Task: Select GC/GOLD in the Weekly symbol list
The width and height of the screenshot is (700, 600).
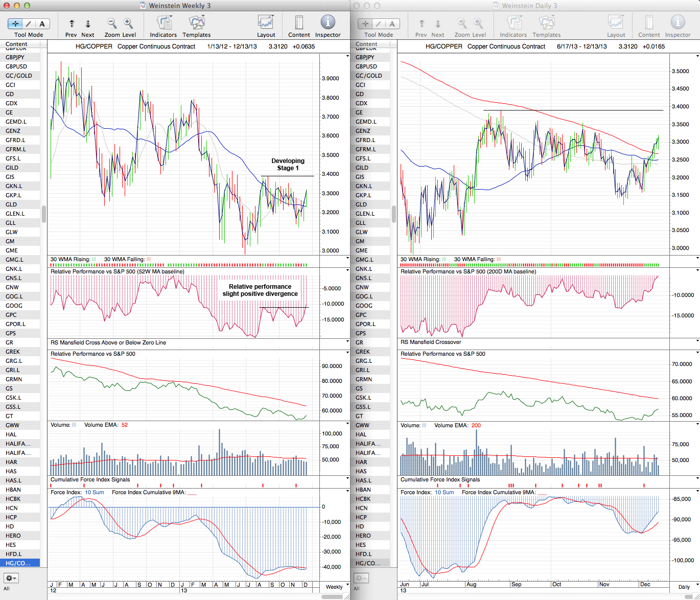Action: coord(19,76)
